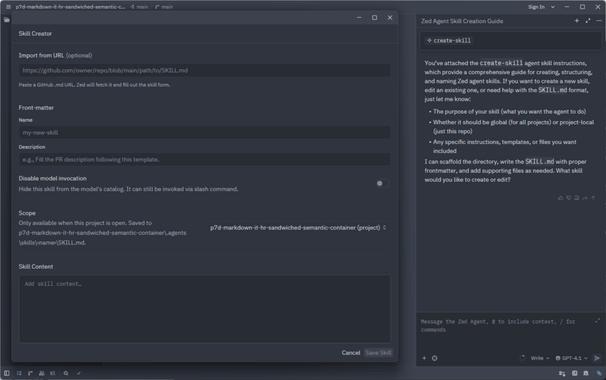Give thumbs up on the agent response
Image resolution: width=606 pixels, height=380 pixels.
point(560,198)
